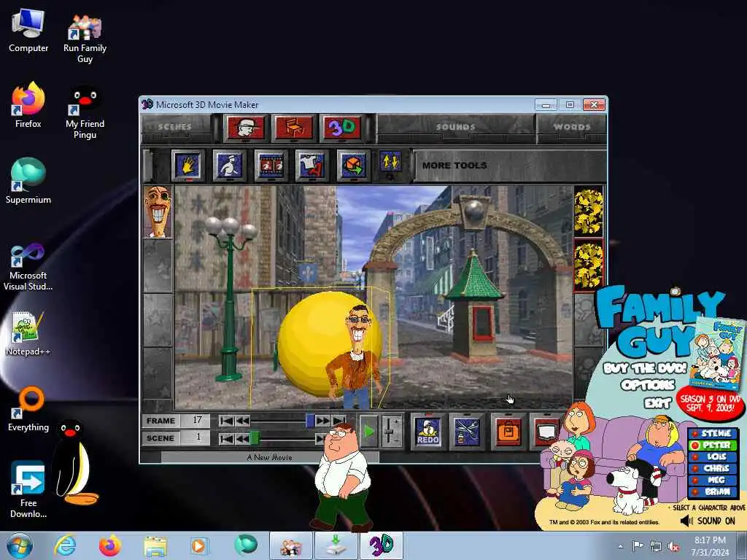Select Peter in Family Guy character list
Image resolution: width=747 pixels, height=560 pixels.
[712, 446]
